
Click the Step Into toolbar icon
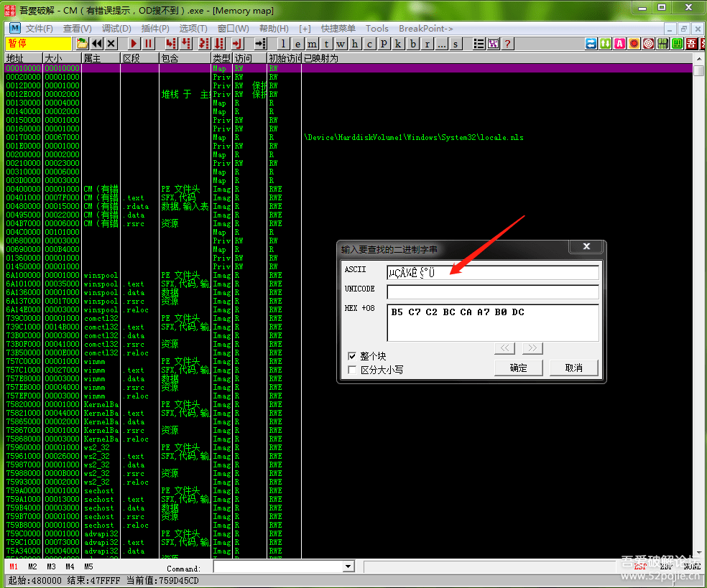pyautogui.click(x=170, y=44)
